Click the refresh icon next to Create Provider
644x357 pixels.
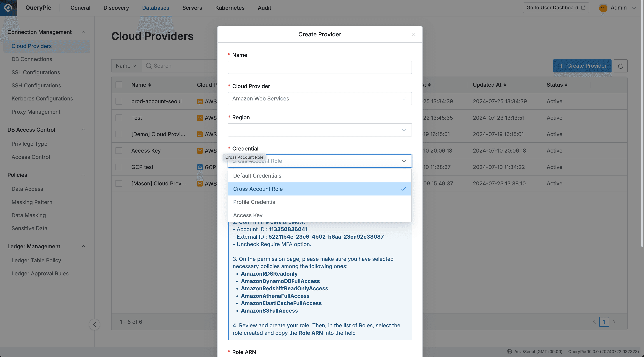621,66
